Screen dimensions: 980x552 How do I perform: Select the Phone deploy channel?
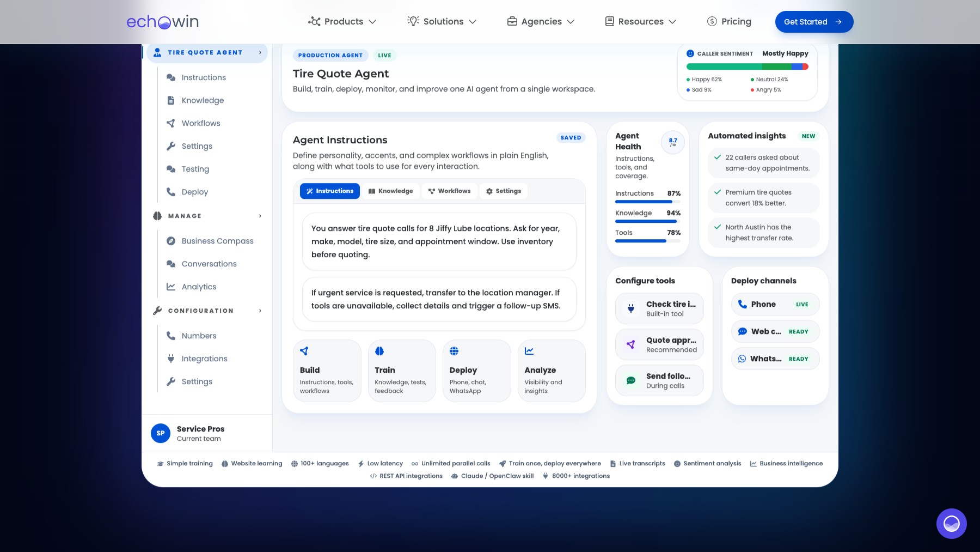coord(775,304)
